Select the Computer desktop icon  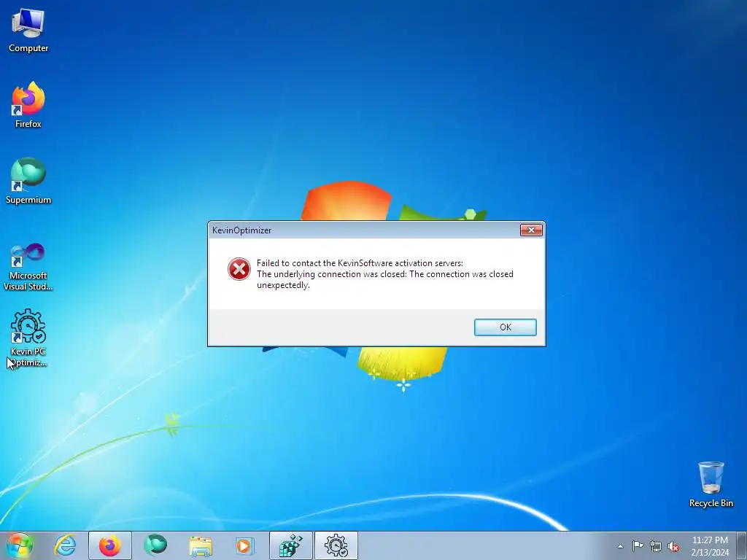pyautogui.click(x=28, y=31)
